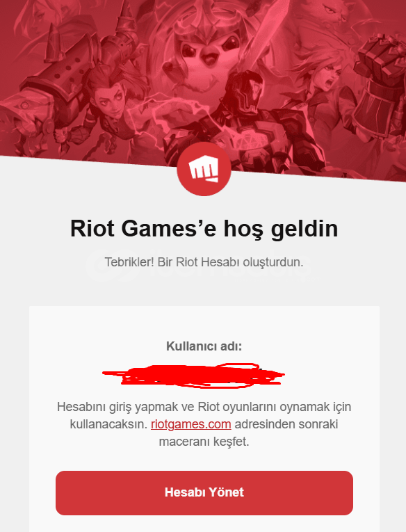Image resolution: width=406 pixels, height=532 pixels.
Task: Click the cat at banner's top right
Action: tap(334, 14)
